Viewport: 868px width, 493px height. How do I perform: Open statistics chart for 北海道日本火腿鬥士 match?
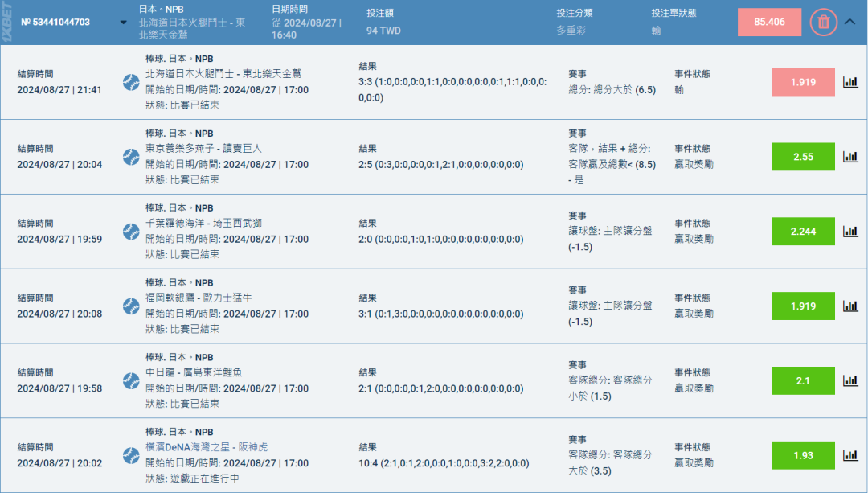(x=850, y=82)
